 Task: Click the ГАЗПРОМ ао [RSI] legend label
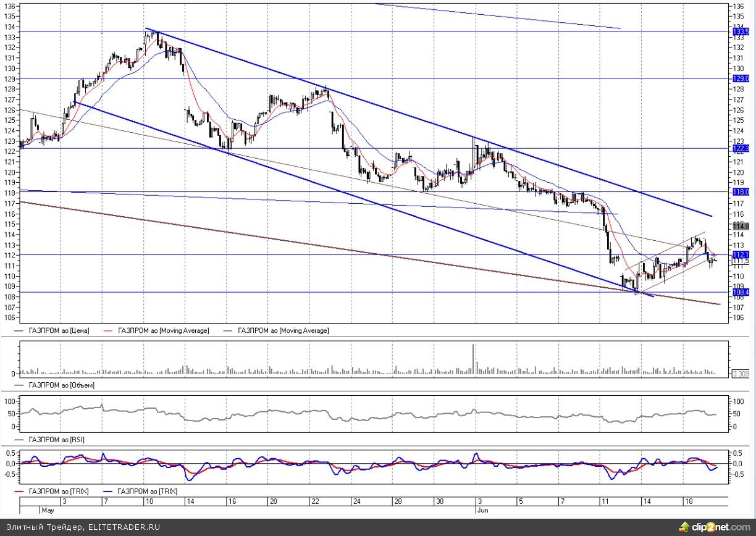(55, 440)
